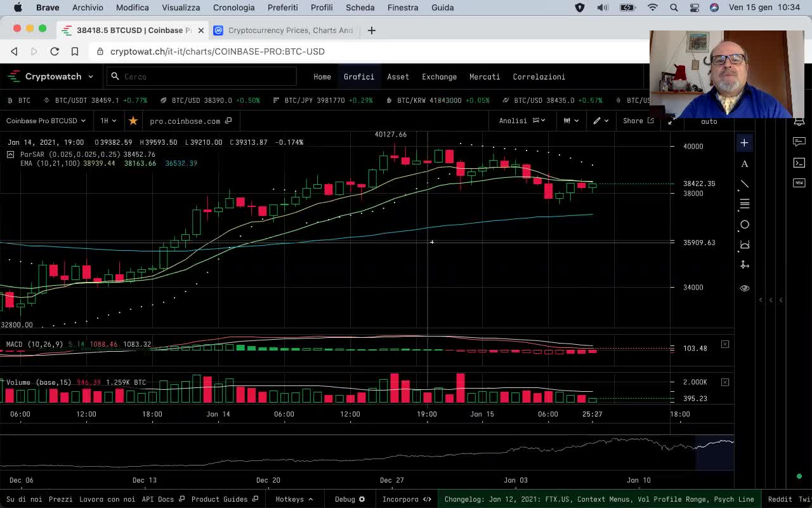Open the Exchange navigation tab
This screenshot has height=508, width=812.
coord(440,77)
